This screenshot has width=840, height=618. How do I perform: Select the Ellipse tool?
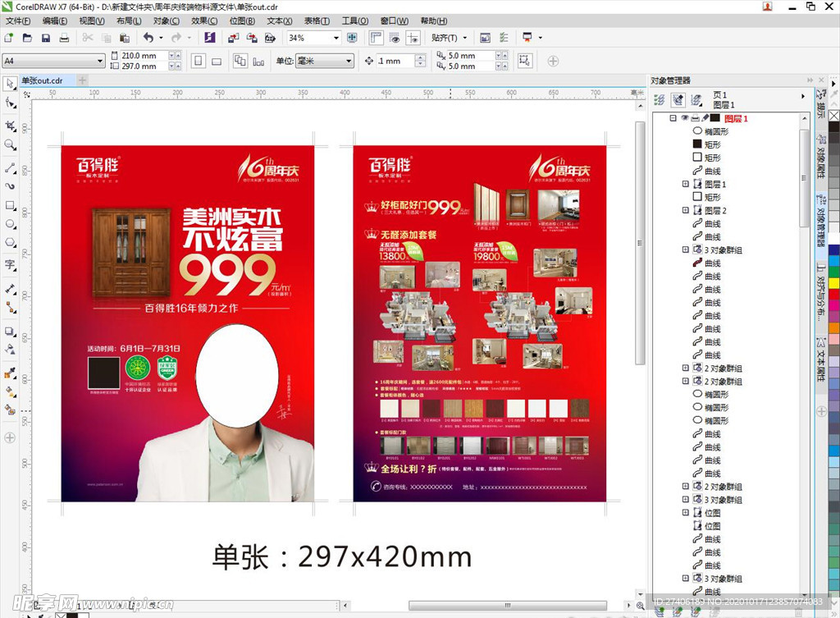(10, 223)
